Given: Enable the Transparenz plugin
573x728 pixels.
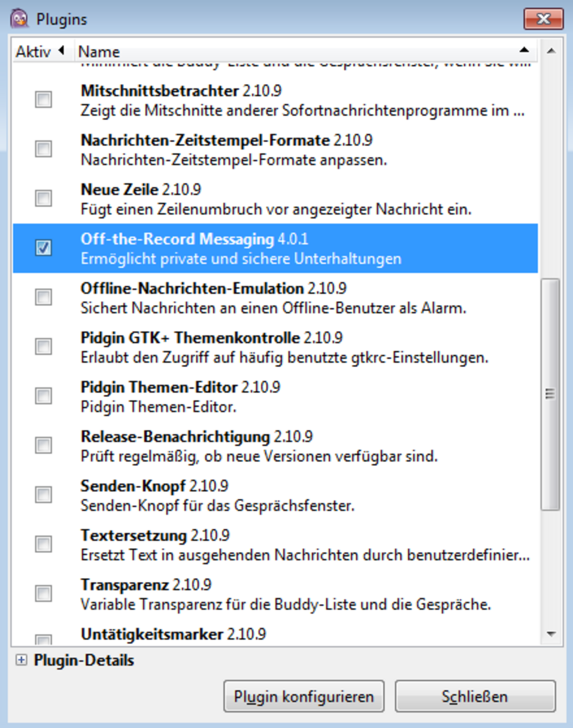Looking at the screenshot, I should click(43, 593).
